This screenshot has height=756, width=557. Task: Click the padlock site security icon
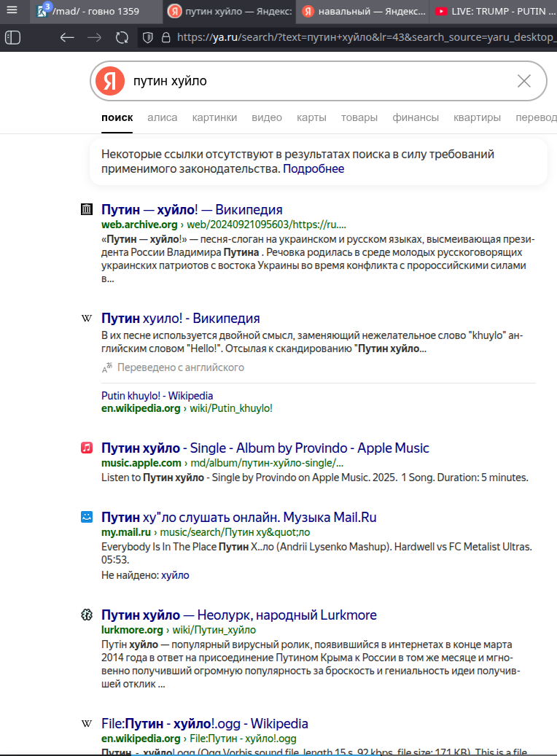point(166,37)
